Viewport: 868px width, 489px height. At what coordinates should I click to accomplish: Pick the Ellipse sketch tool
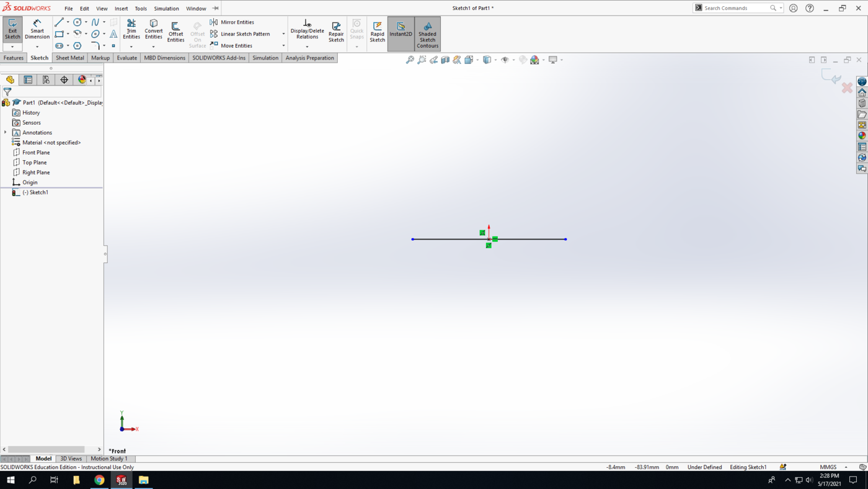click(95, 34)
